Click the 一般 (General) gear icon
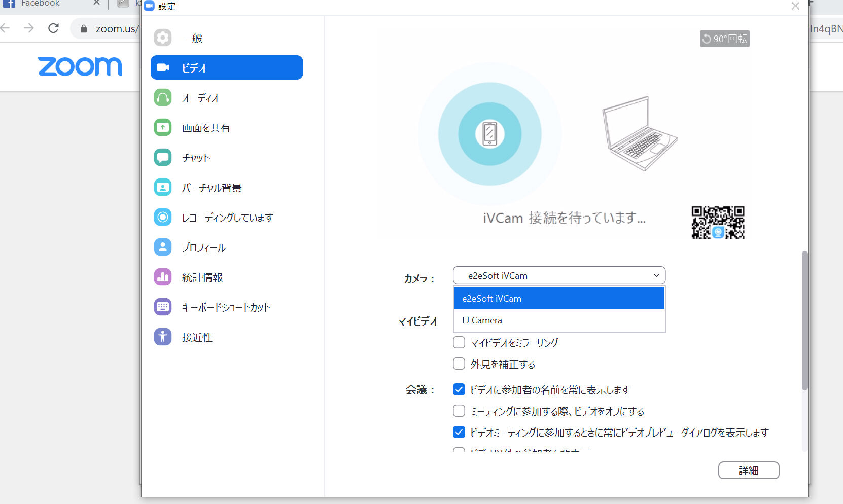This screenshot has height=504, width=843. tap(163, 38)
